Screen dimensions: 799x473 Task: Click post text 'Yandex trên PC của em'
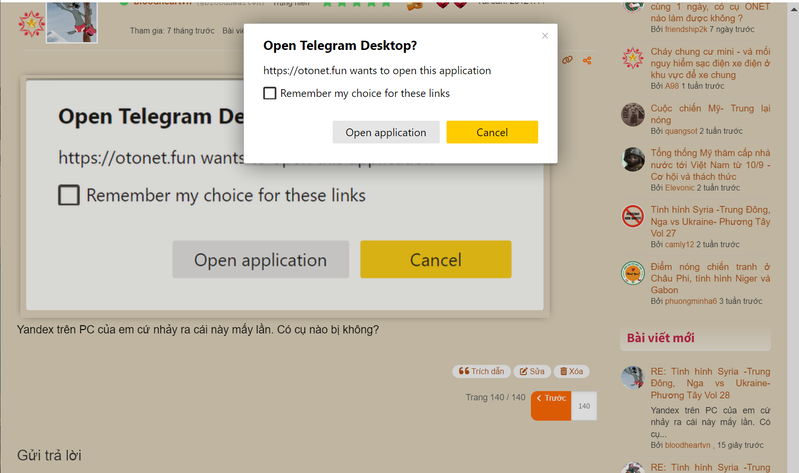pyautogui.click(x=198, y=330)
